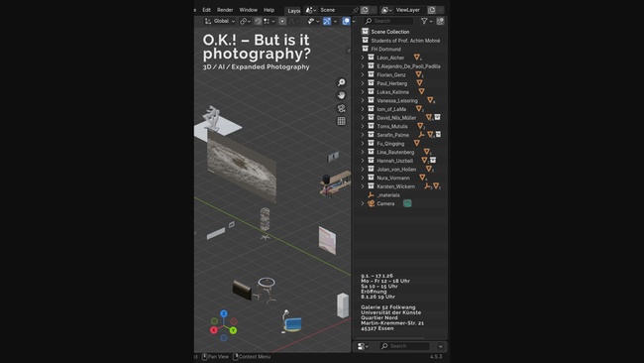Click the mesh icon beside Lina_Rautenberg

coord(427,152)
